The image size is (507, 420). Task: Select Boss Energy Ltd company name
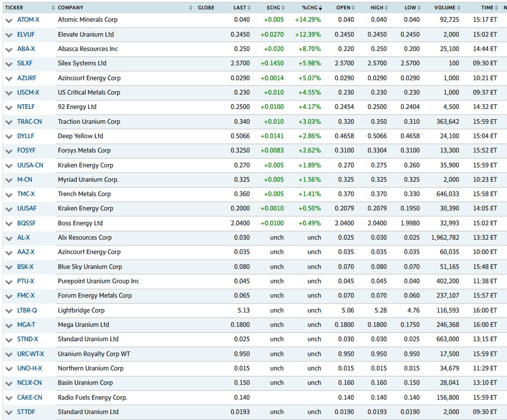click(x=80, y=223)
